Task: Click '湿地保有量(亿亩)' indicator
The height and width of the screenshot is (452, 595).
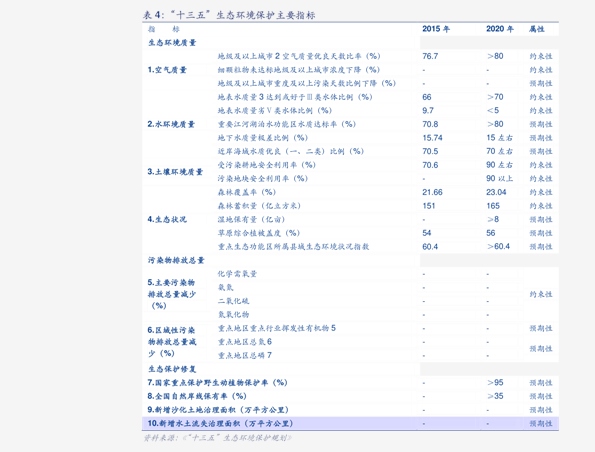Action: [x=251, y=219]
